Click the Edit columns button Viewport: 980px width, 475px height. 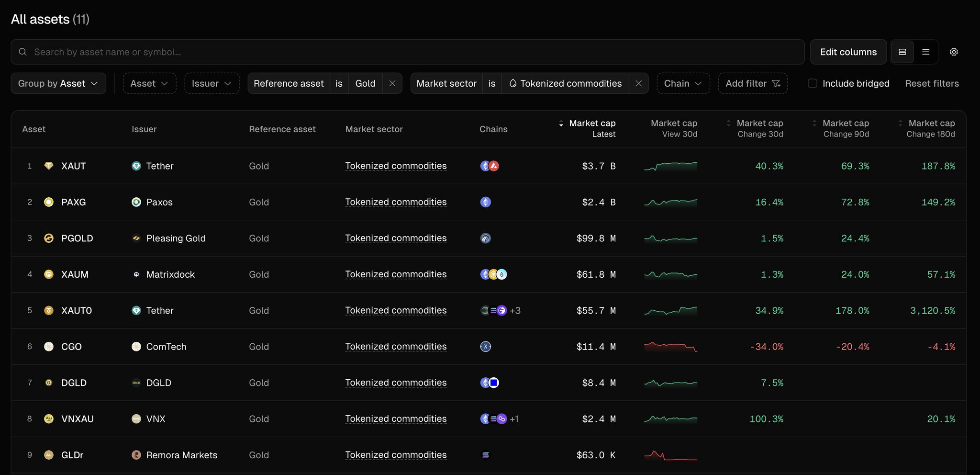point(848,52)
